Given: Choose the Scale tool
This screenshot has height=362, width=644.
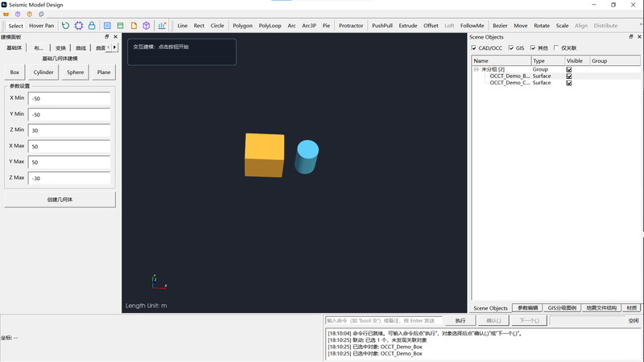Looking at the screenshot, I should tap(562, 26).
